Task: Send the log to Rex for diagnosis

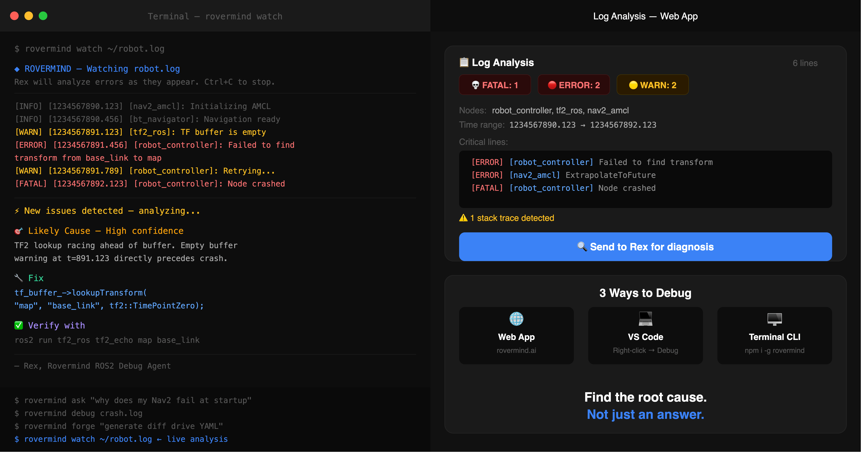Action: click(x=645, y=247)
